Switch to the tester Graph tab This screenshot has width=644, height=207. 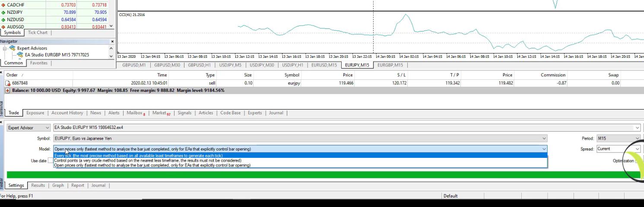coord(58,185)
